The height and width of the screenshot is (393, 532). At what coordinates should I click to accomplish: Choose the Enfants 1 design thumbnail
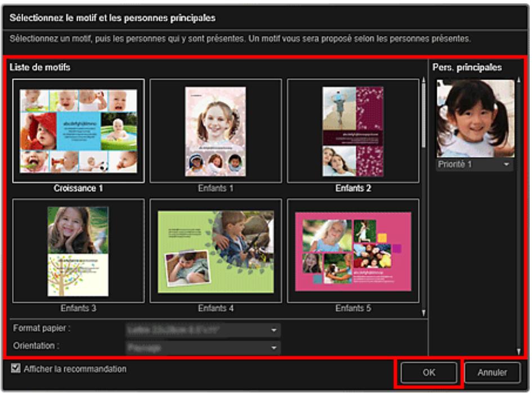[x=216, y=131]
